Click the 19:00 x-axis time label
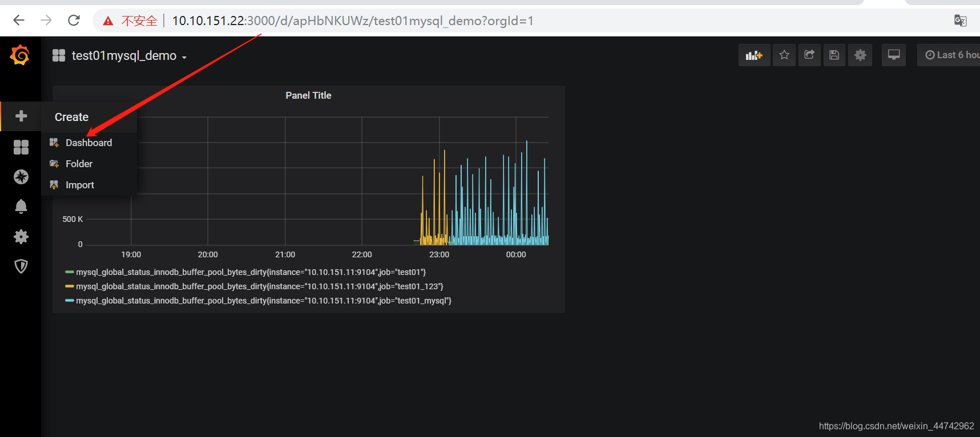The width and height of the screenshot is (980, 437). pos(131,254)
